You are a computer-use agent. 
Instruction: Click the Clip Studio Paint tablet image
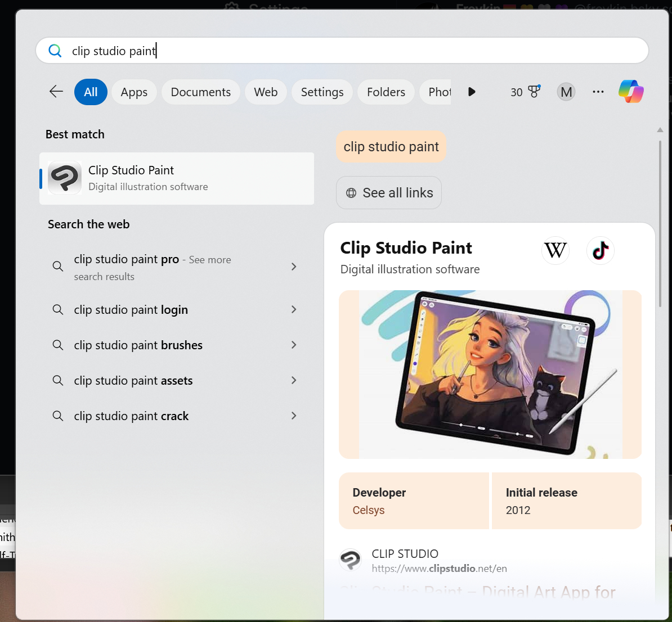click(x=490, y=374)
